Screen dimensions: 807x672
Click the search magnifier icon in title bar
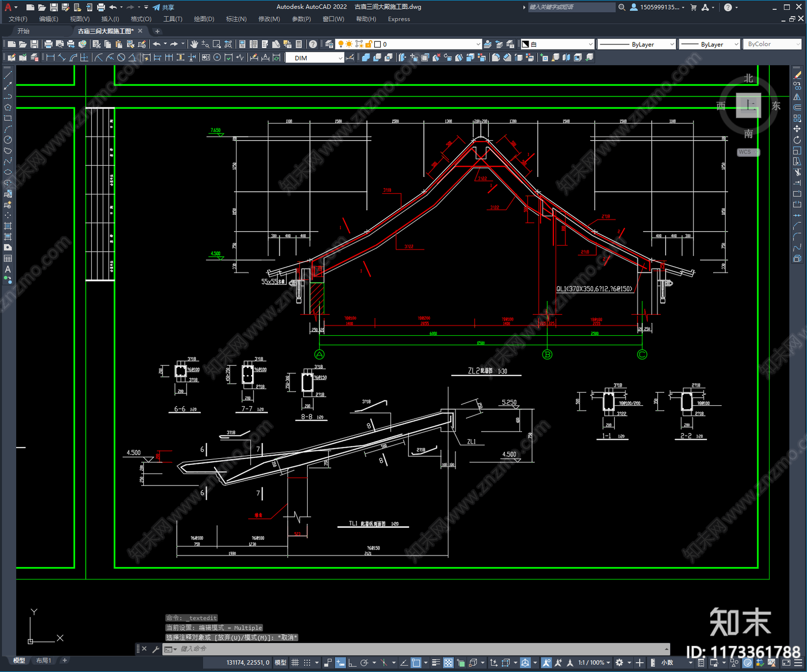pos(622,7)
